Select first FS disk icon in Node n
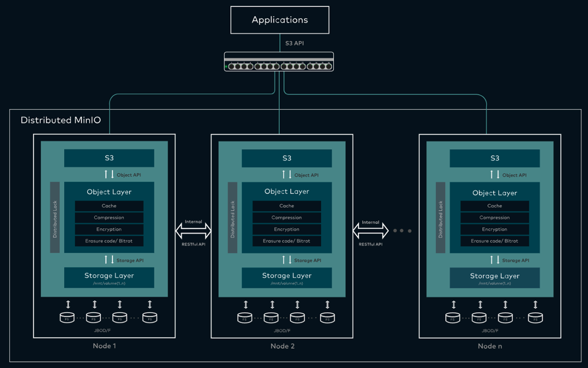This screenshot has height=368, width=588. [x=453, y=318]
